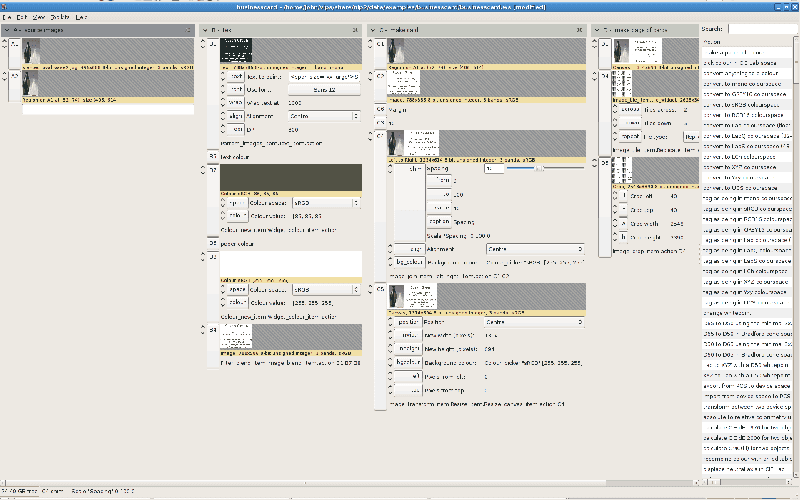Image resolution: width=800 pixels, height=500 pixels.
Task: Collapse column C make card
Action: click(x=372, y=31)
